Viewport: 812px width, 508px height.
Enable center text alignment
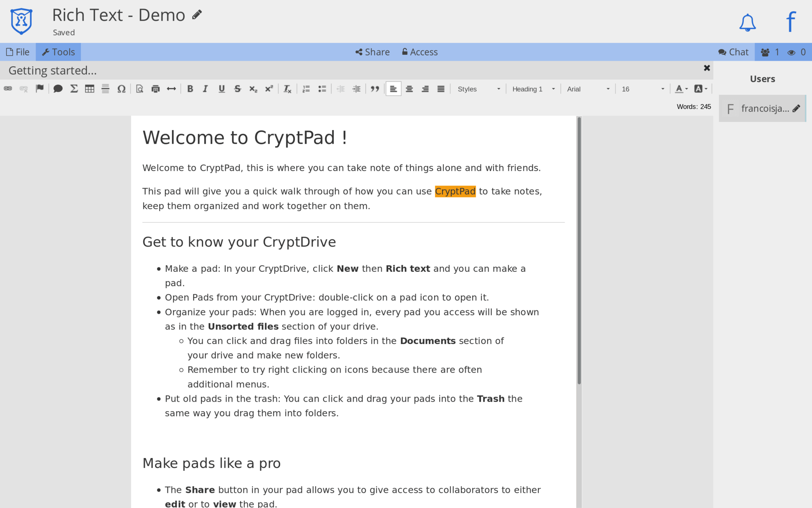pos(409,89)
